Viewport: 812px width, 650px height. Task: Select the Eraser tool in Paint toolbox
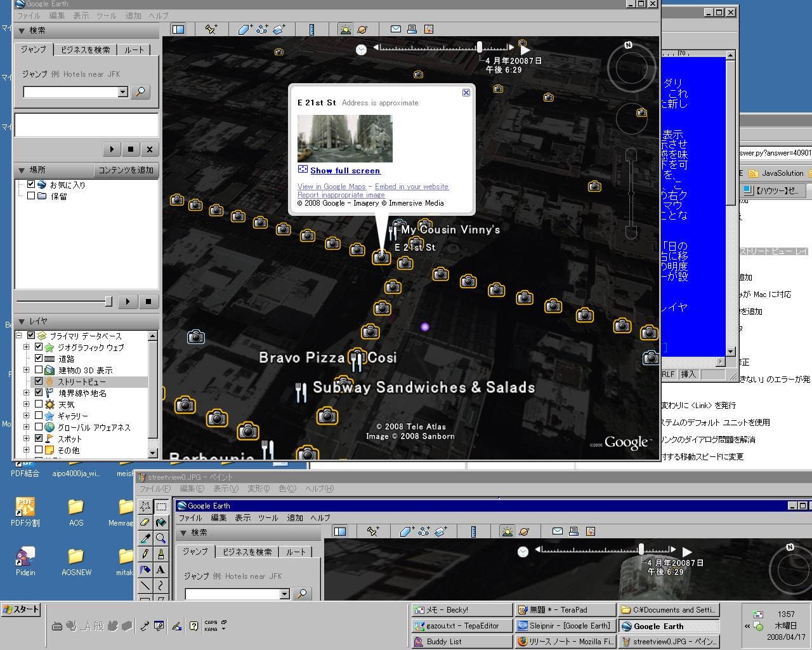(x=145, y=522)
